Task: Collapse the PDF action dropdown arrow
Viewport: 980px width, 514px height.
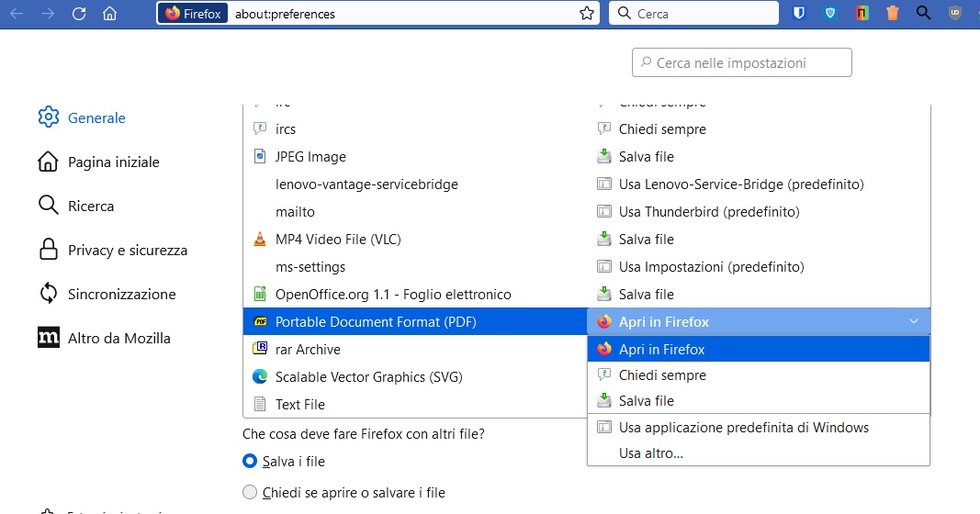Action: coord(914,321)
